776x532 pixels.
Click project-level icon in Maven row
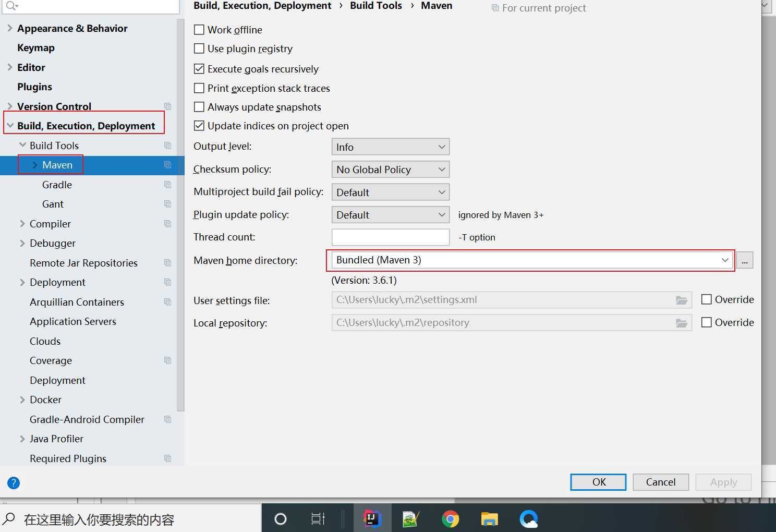tap(167, 165)
